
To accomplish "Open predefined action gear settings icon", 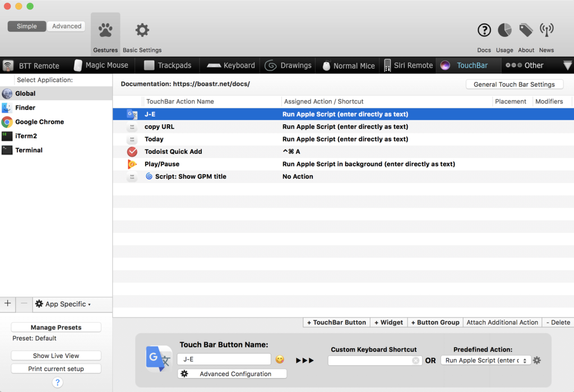I will [x=537, y=361].
